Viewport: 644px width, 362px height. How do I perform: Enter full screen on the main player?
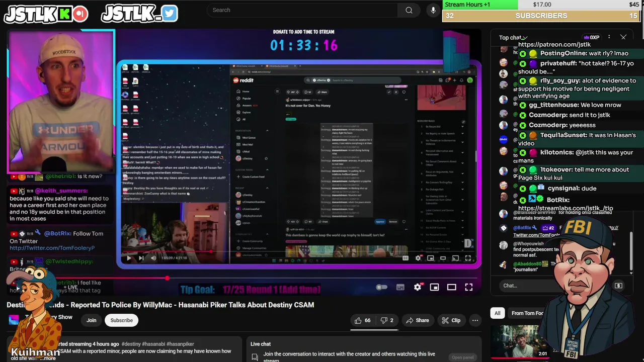click(468, 287)
